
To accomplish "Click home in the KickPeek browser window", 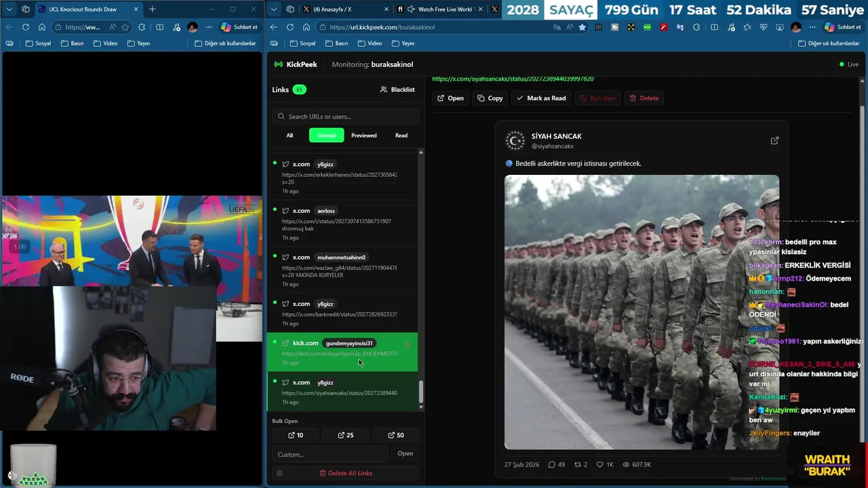I will [307, 27].
